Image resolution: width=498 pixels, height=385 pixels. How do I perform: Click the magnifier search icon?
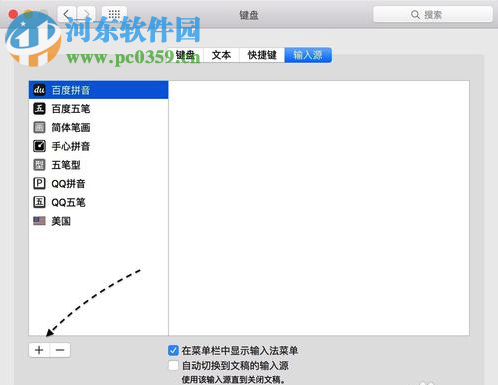(415, 15)
